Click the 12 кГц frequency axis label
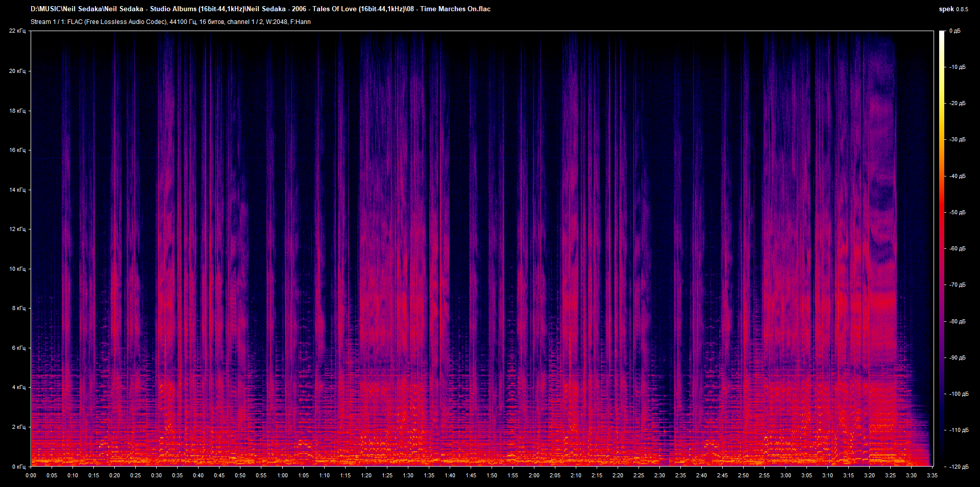 click(17, 229)
